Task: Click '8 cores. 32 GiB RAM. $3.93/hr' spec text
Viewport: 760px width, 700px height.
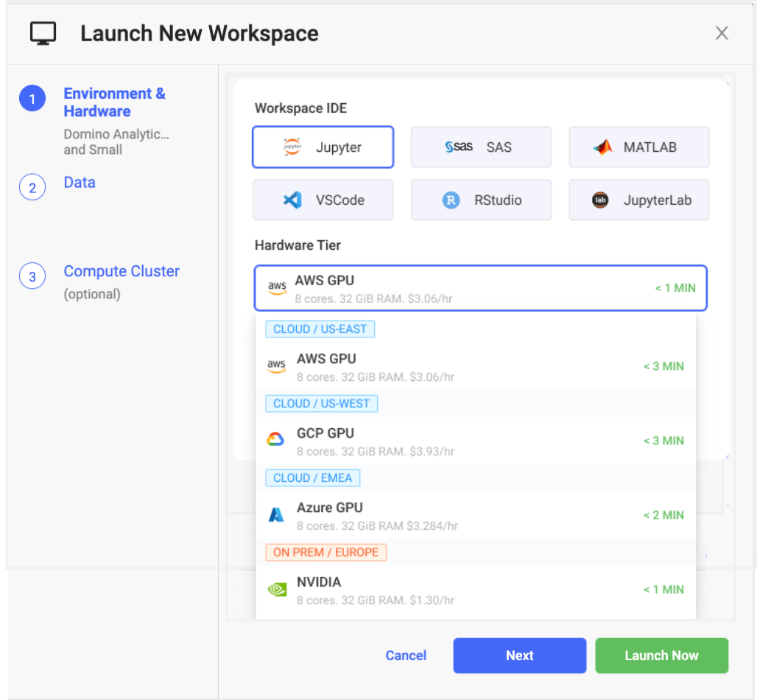Action: 376,452
